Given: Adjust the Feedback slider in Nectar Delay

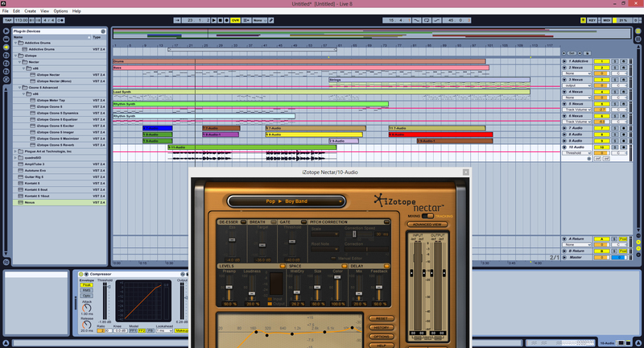Looking at the screenshot, I should tap(379, 288).
